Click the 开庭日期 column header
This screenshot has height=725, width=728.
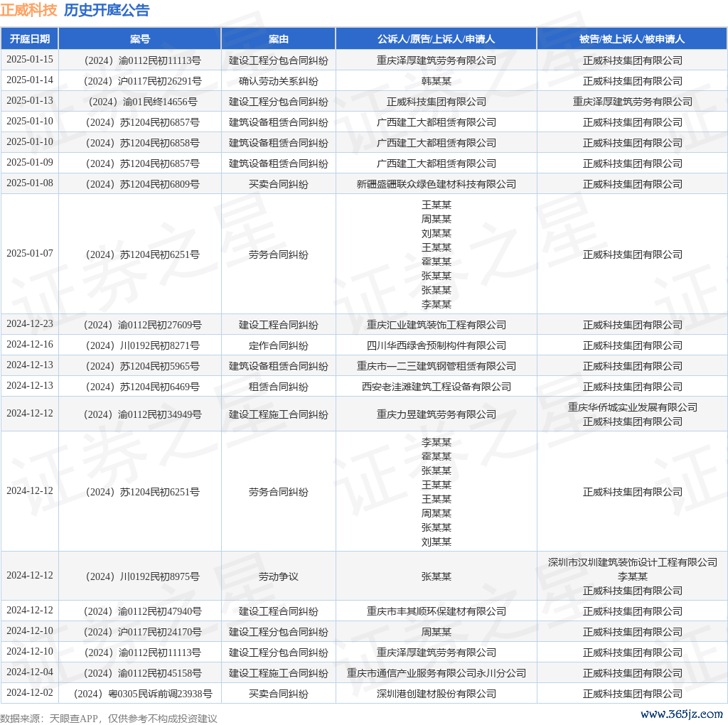coord(30,39)
